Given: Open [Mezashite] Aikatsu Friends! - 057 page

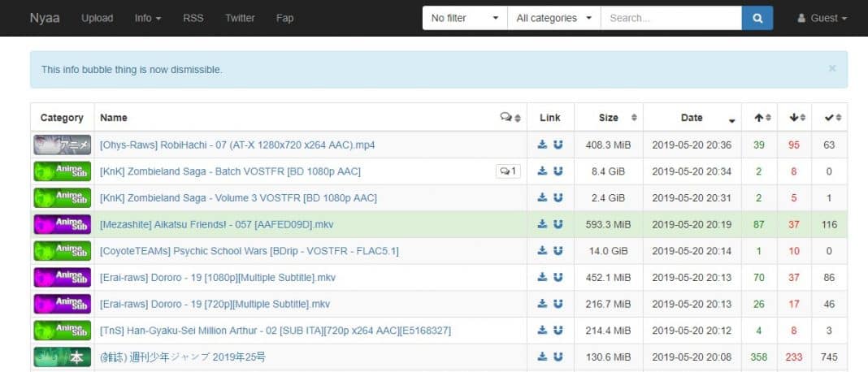Looking at the screenshot, I should (x=217, y=225).
